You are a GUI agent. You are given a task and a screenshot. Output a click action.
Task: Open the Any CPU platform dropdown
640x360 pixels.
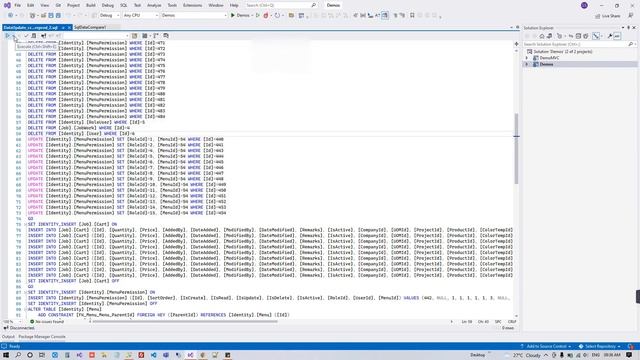point(140,16)
